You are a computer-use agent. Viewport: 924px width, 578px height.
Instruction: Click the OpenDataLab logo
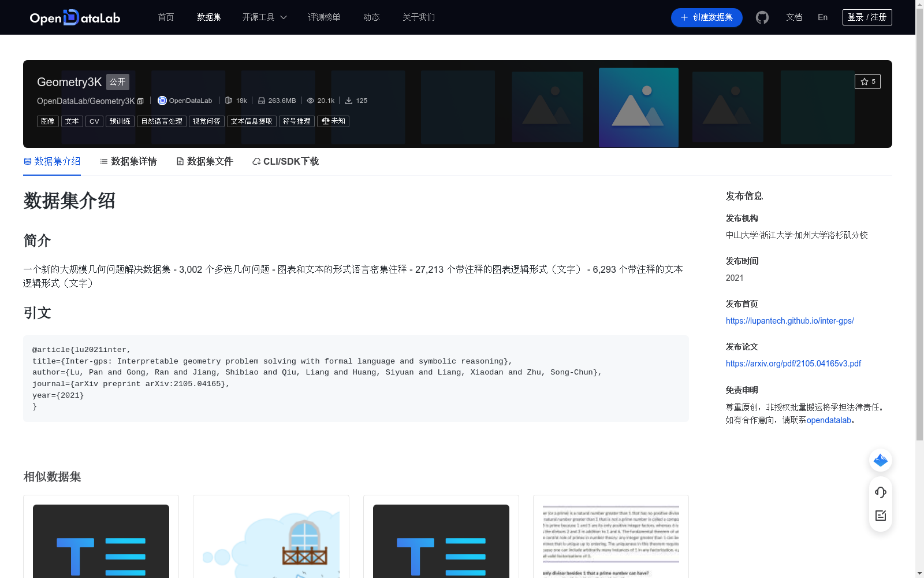[75, 18]
